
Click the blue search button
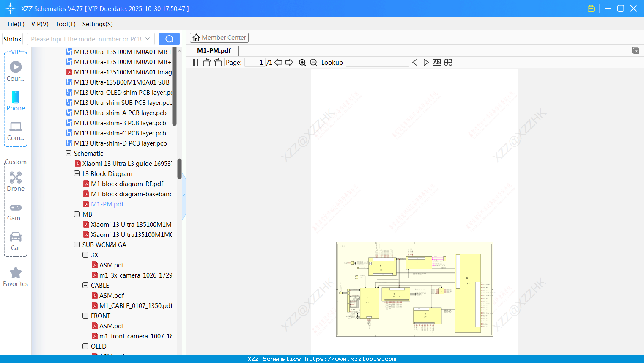tap(169, 39)
